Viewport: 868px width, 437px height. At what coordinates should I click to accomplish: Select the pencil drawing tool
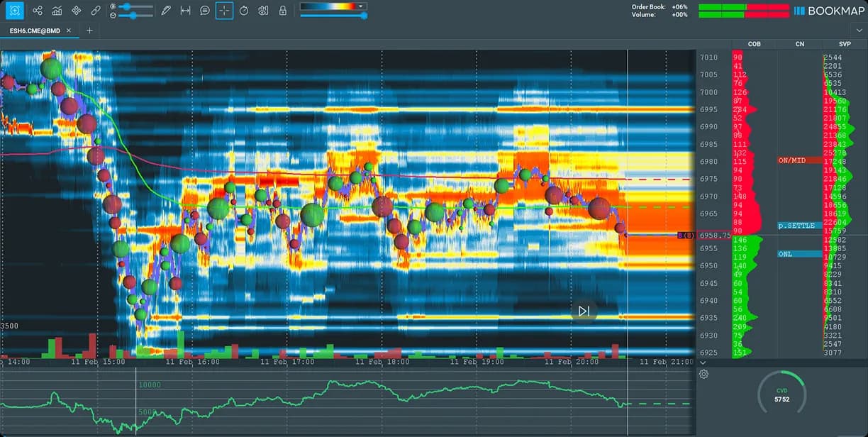click(166, 11)
